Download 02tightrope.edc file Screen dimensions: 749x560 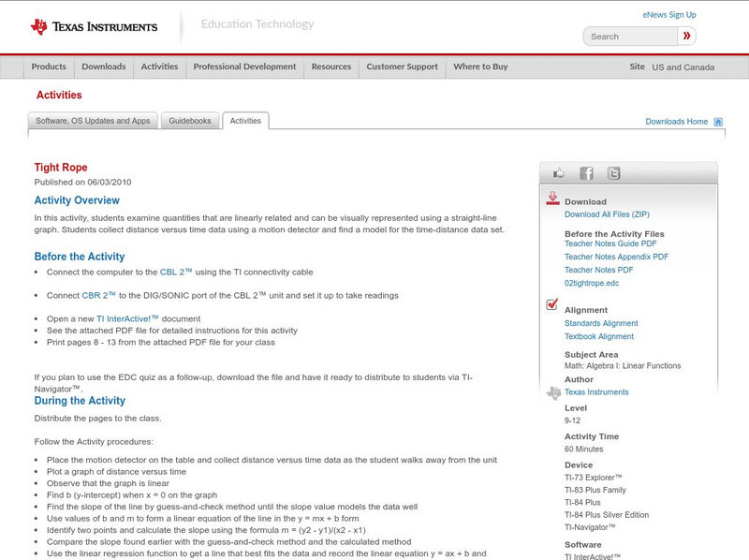point(592,284)
